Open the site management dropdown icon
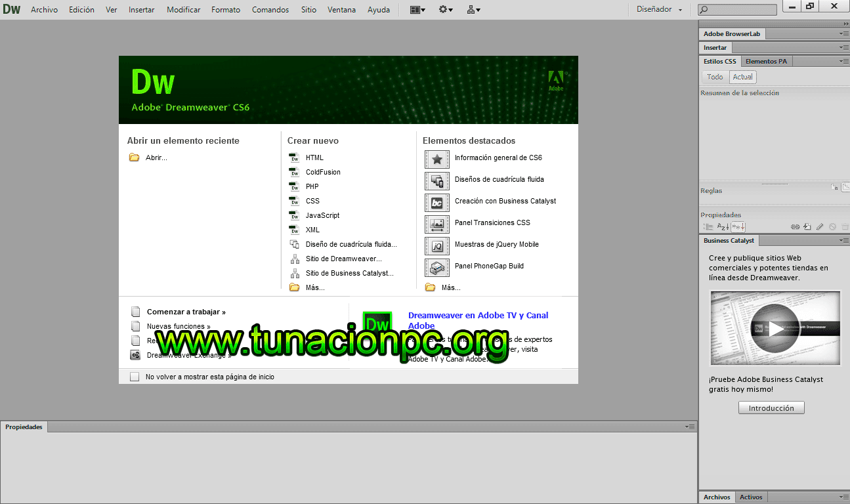 473,9
